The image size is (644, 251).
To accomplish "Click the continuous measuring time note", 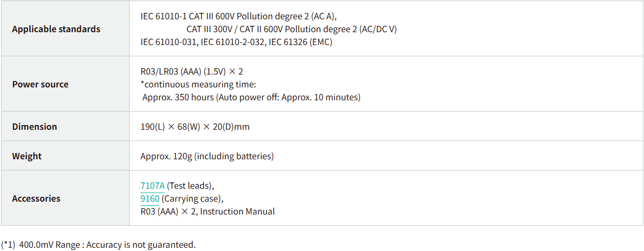I will (199, 84).
